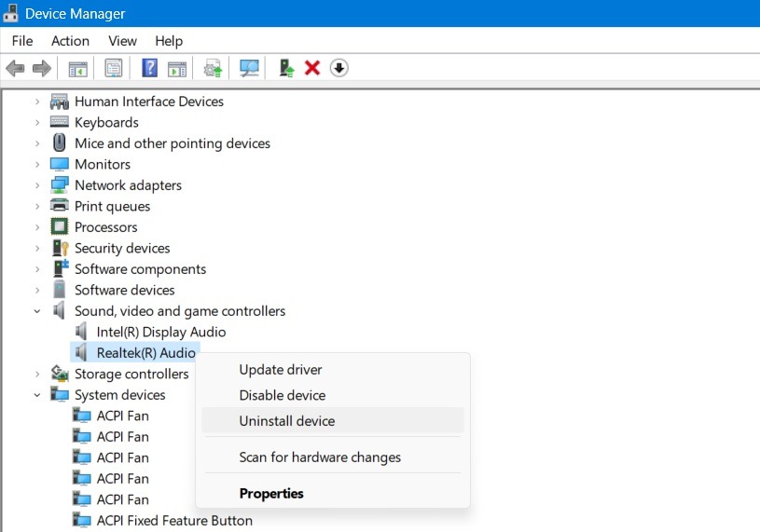Select the Processors label
The width and height of the screenshot is (760, 532).
105,227
